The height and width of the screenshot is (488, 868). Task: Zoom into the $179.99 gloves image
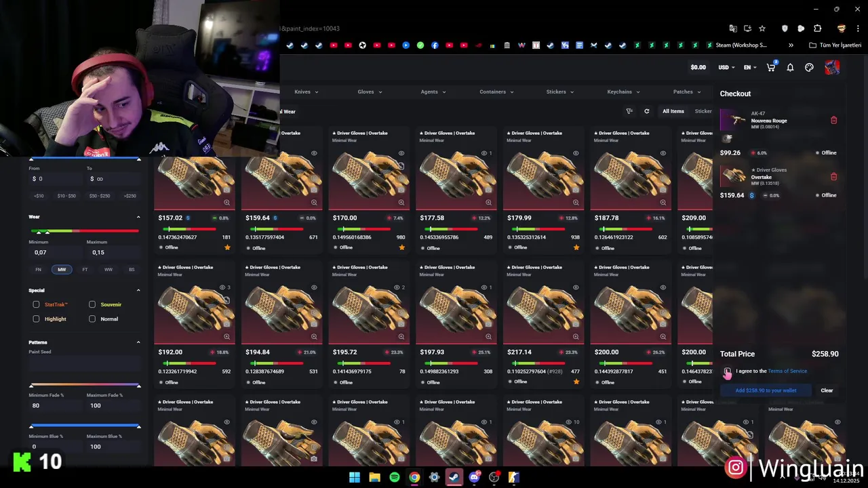click(x=576, y=202)
